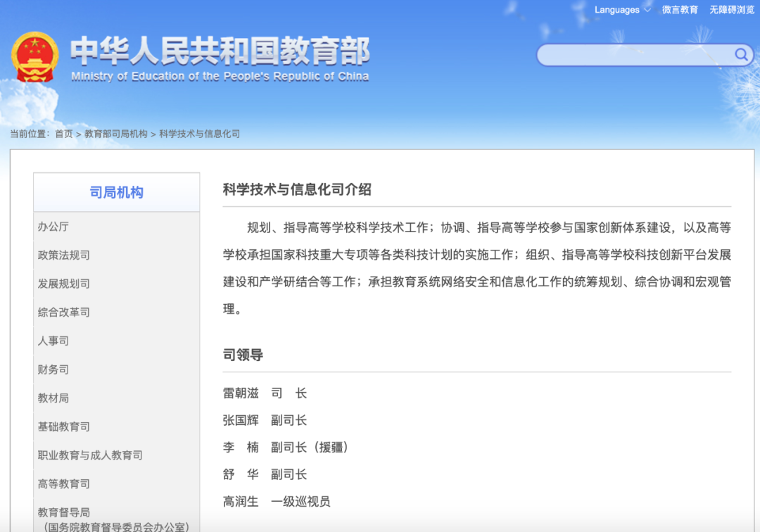This screenshot has height=532, width=760.
Task: Open 教育督导局 in the sidebar
Action: click(63, 512)
